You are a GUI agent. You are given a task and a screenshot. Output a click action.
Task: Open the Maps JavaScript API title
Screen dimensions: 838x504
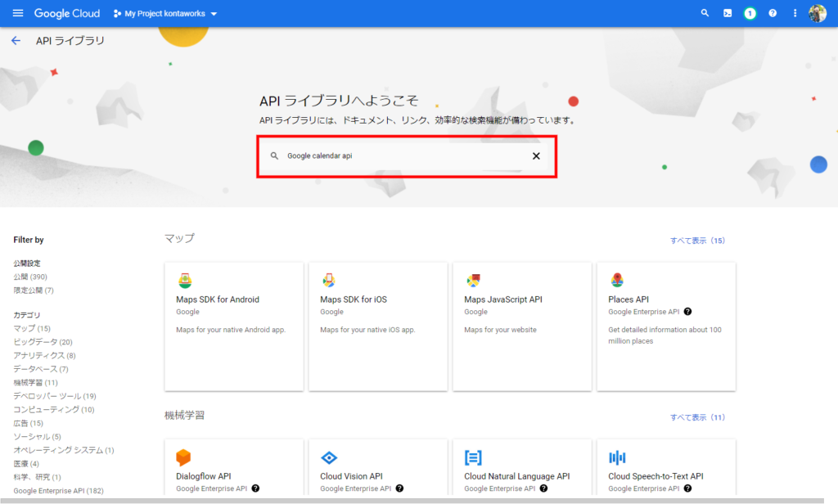(503, 299)
